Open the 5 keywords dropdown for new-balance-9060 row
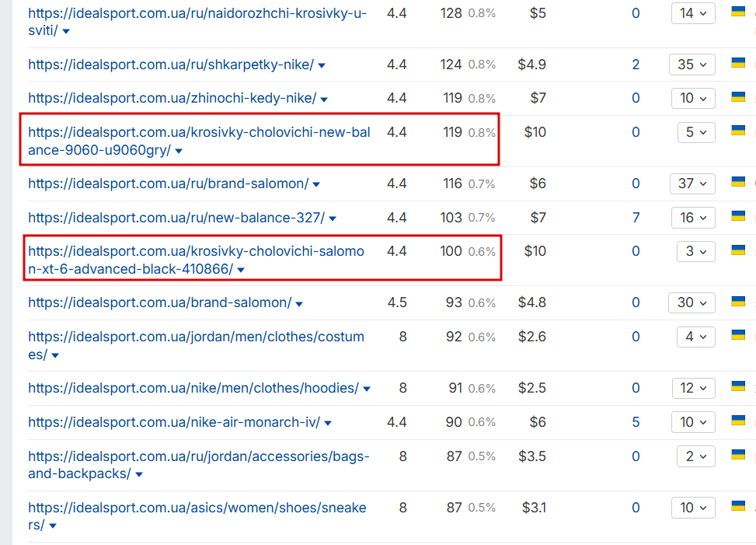Viewport: 756px width, 545px height. [x=696, y=132]
